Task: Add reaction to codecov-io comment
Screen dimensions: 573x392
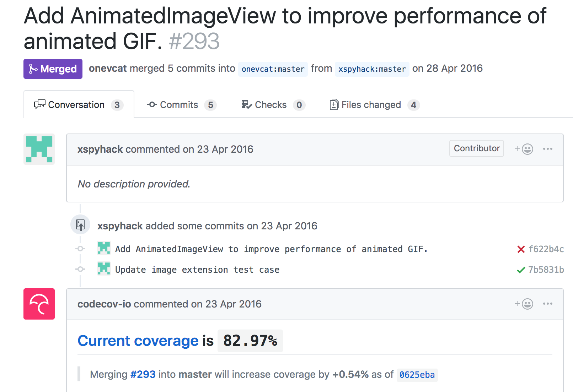Action: [524, 304]
